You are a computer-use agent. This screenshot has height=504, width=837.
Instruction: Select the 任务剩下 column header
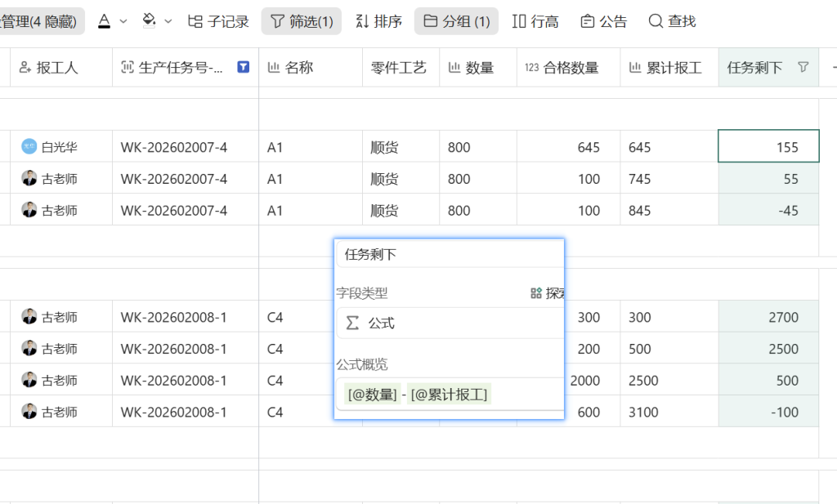point(768,67)
